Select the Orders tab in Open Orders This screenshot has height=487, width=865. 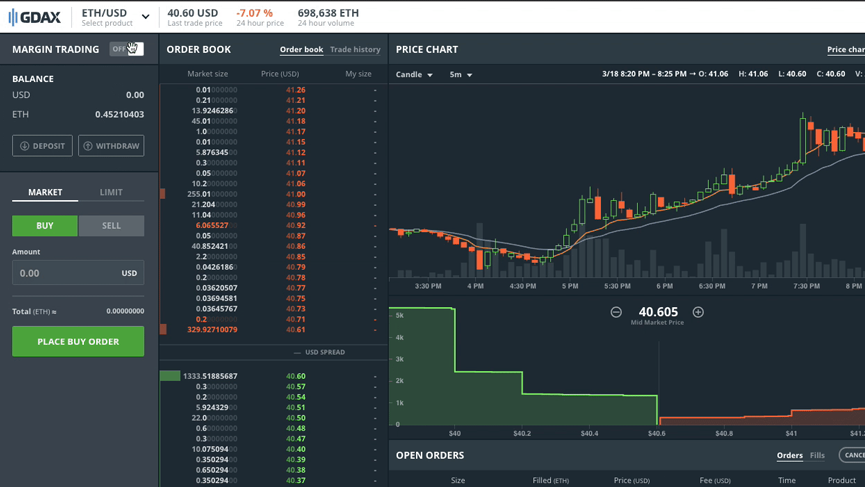[x=789, y=455]
